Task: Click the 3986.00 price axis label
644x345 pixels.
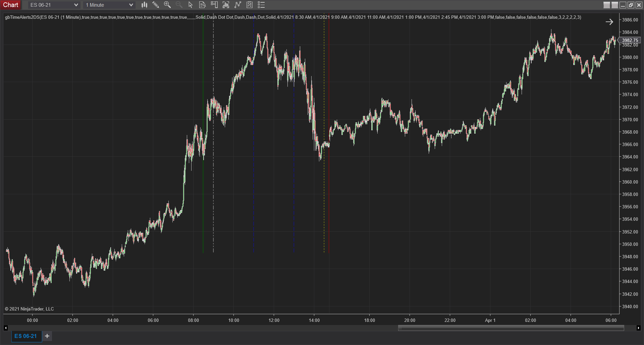Action: point(630,20)
